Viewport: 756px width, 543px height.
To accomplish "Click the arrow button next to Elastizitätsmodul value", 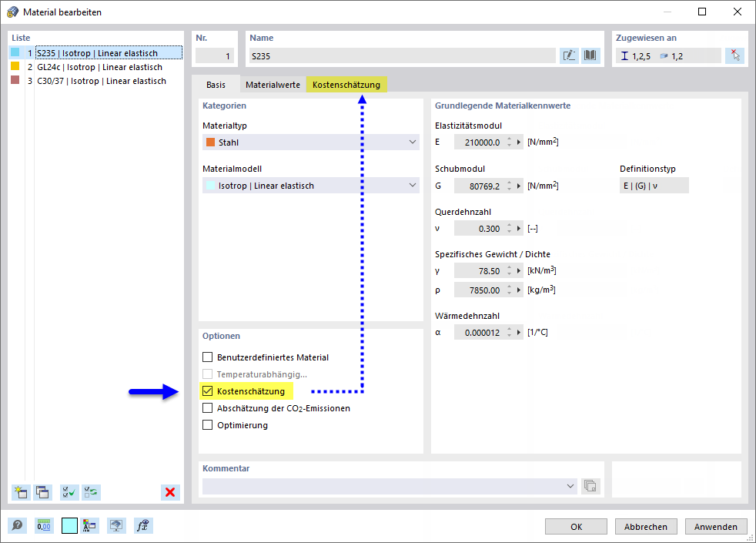I will [x=519, y=142].
